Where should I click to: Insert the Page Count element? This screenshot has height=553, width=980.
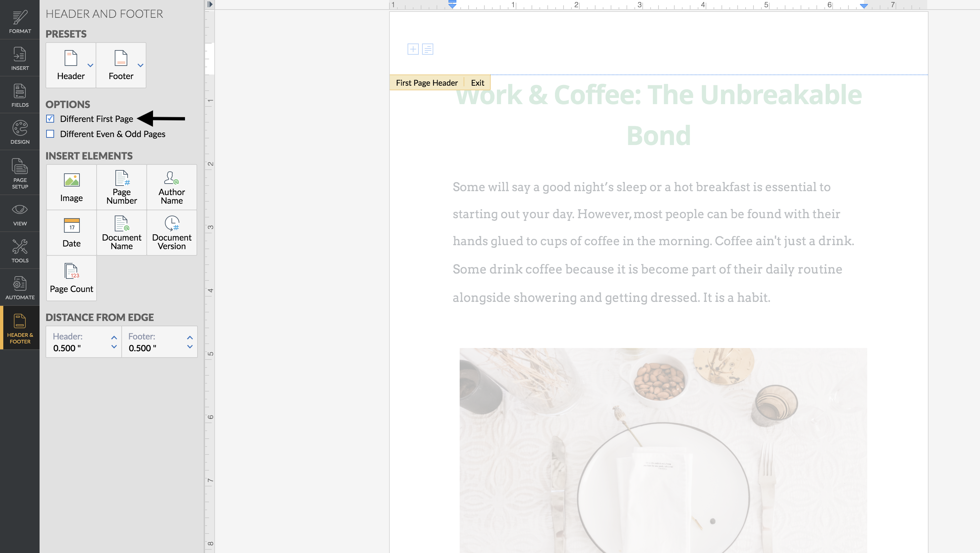[72, 278]
